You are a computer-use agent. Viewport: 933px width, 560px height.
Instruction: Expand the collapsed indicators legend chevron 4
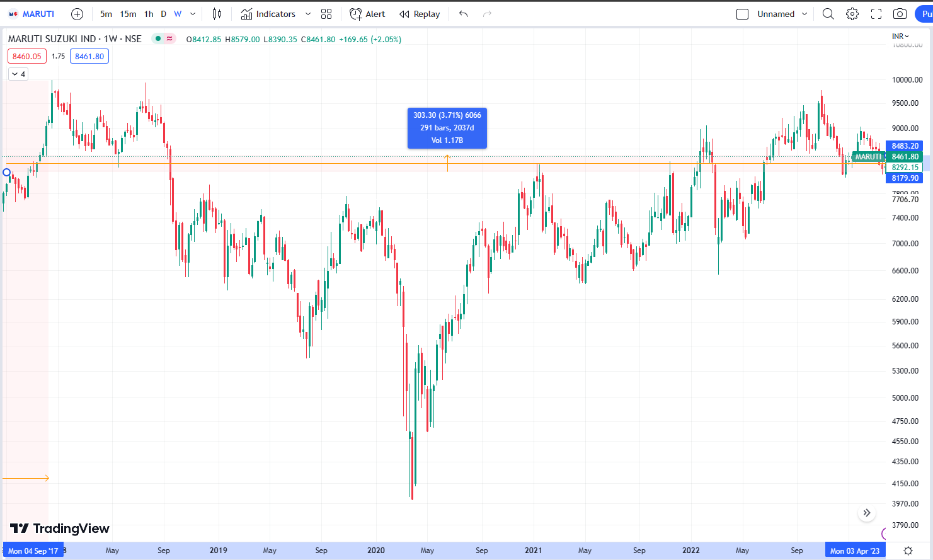coord(18,74)
